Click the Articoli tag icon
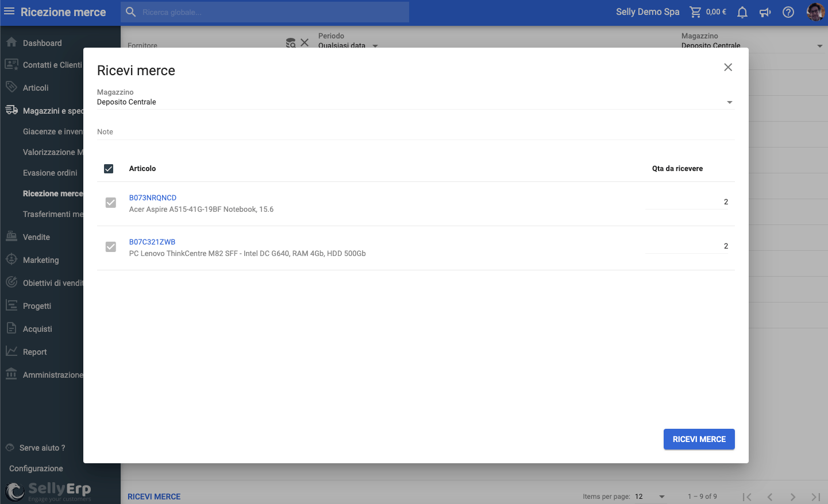The image size is (828, 504). [x=11, y=87]
